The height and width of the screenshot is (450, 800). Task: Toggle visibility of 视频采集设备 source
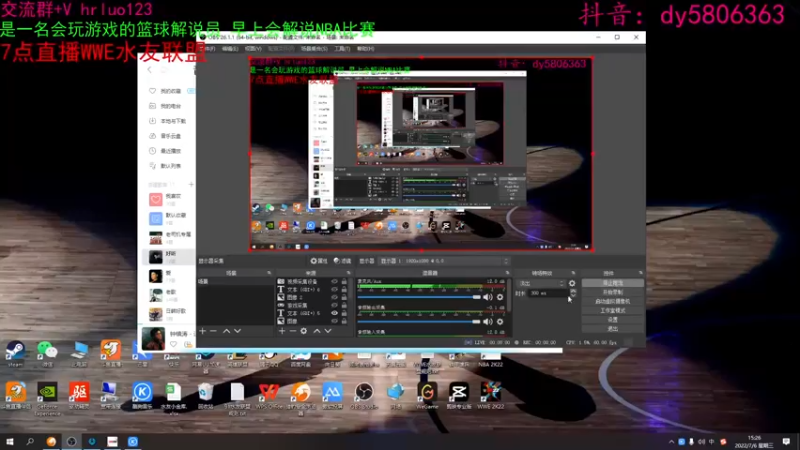point(334,282)
